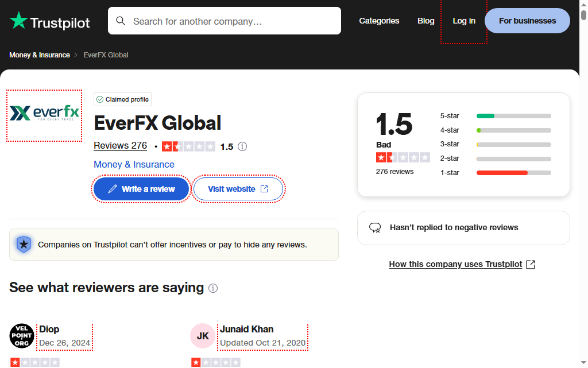Screen dimensions: 588x368
Task: Click Junaid Khan's one-star review rating
Action: (x=216, y=362)
